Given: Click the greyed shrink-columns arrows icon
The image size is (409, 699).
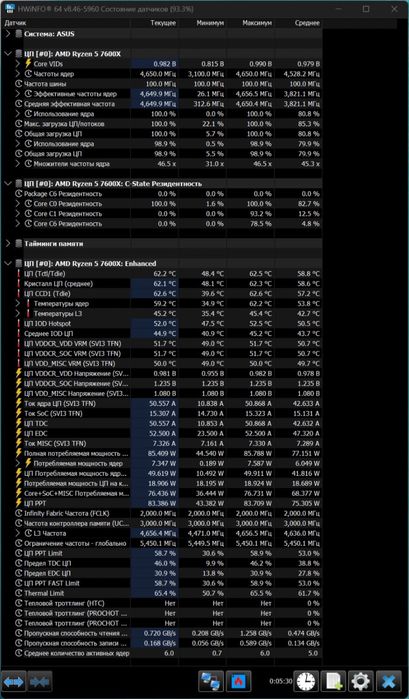Looking at the screenshot, I should (40, 682).
